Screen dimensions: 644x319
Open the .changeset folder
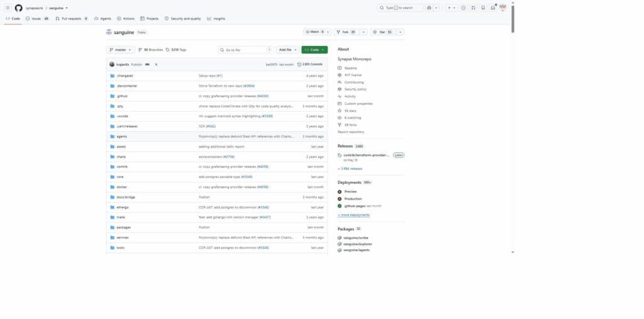pos(125,76)
